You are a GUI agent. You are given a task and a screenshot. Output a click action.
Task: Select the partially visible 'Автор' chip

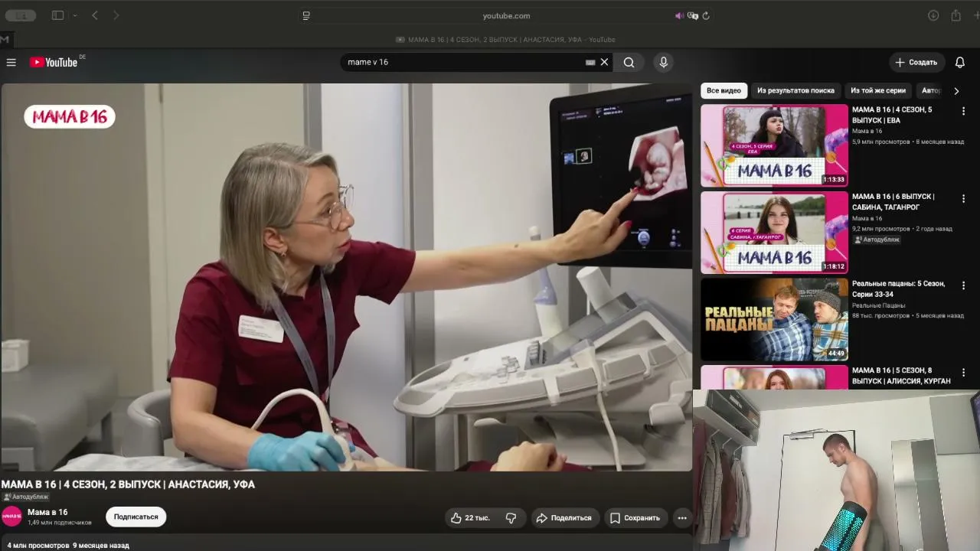[931, 90]
